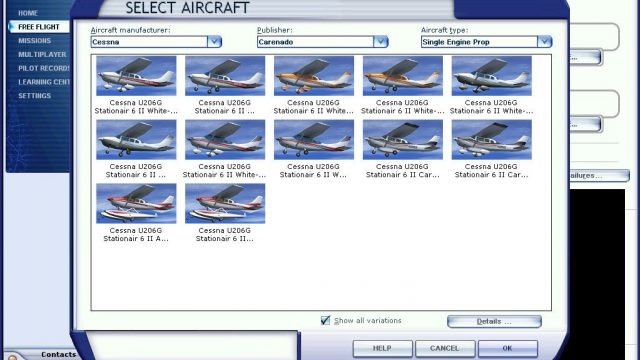Image resolution: width=640 pixels, height=360 pixels.
Task: Choose the first orange-yellow Stationair thumbnail
Action: coord(313,76)
